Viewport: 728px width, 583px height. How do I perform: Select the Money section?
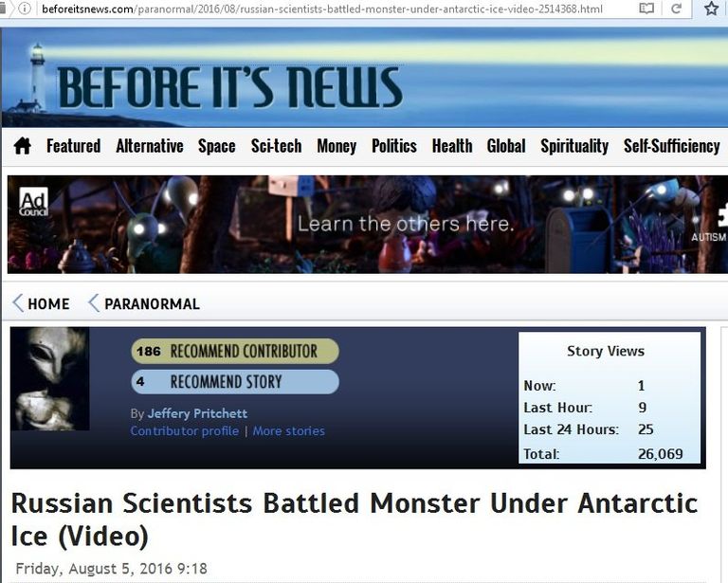(337, 146)
